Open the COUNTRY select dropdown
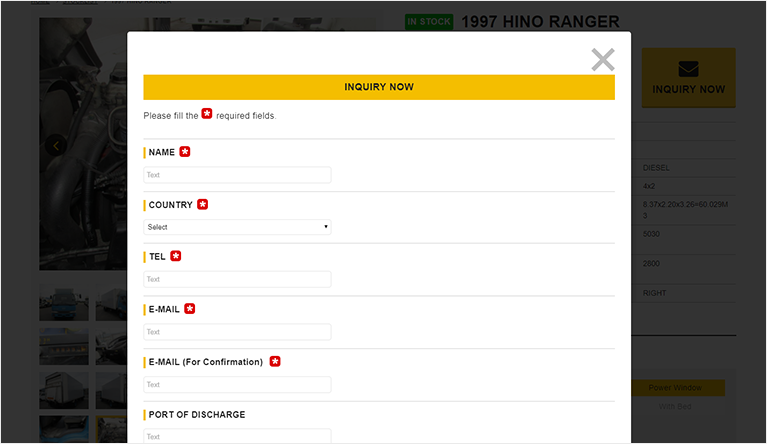 pyautogui.click(x=237, y=227)
